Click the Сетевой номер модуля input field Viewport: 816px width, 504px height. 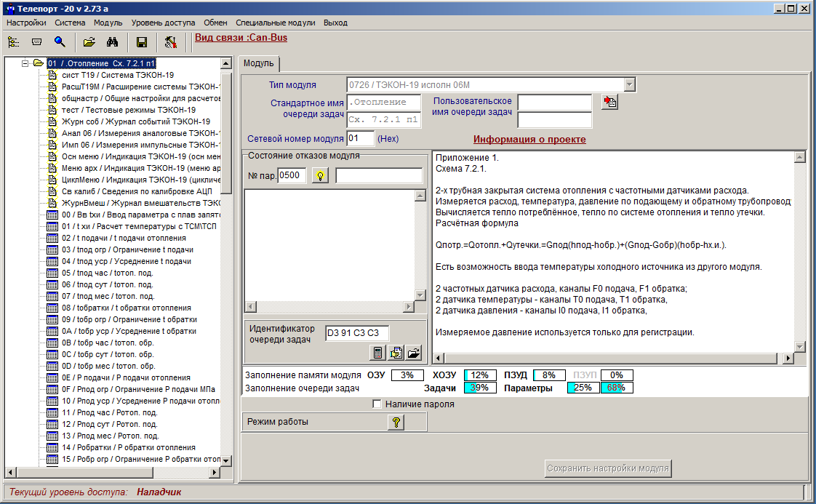pyautogui.click(x=360, y=138)
